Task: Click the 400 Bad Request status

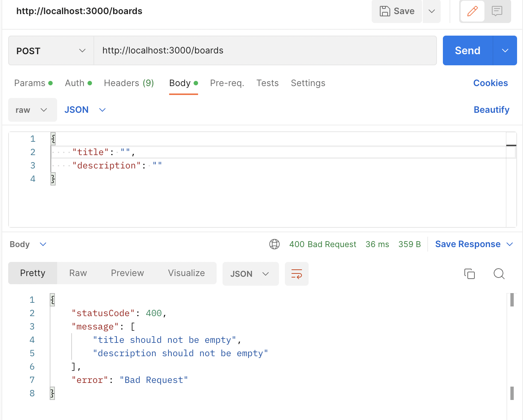Action: [x=323, y=244]
